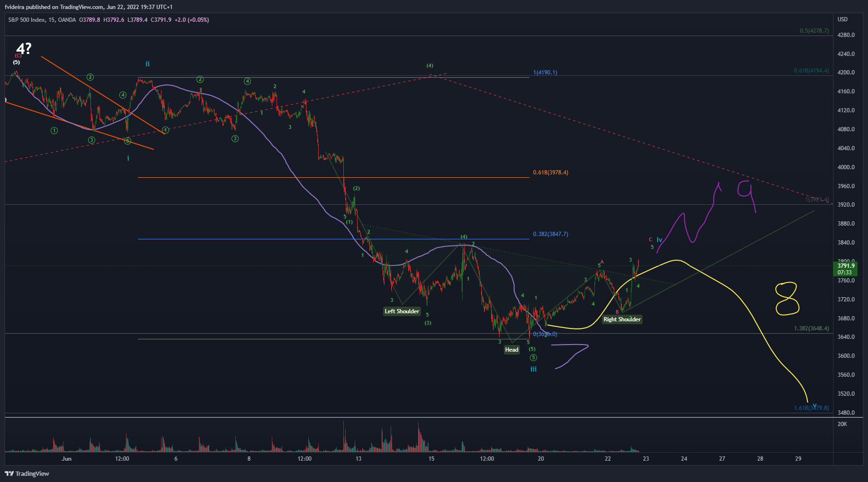Screen dimensions: 868x482
Task: Click the 3600.0 price axis label
Action: coord(846,356)
